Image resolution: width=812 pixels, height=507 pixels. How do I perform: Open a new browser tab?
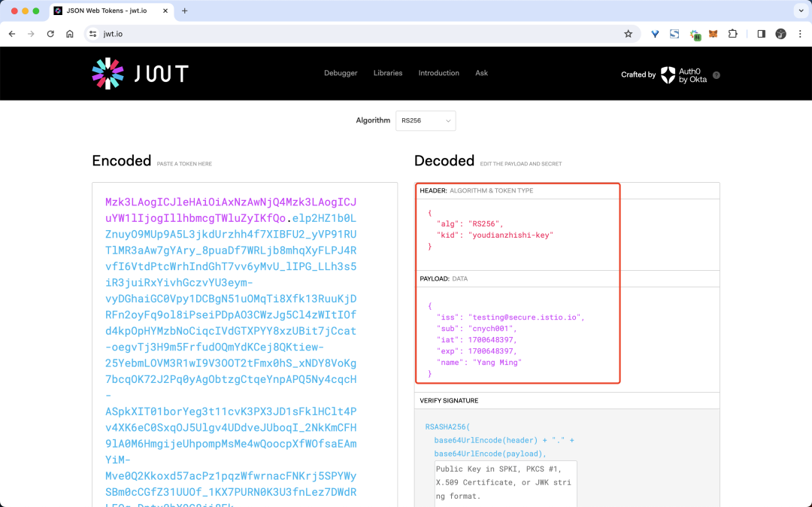pos(185,11)
